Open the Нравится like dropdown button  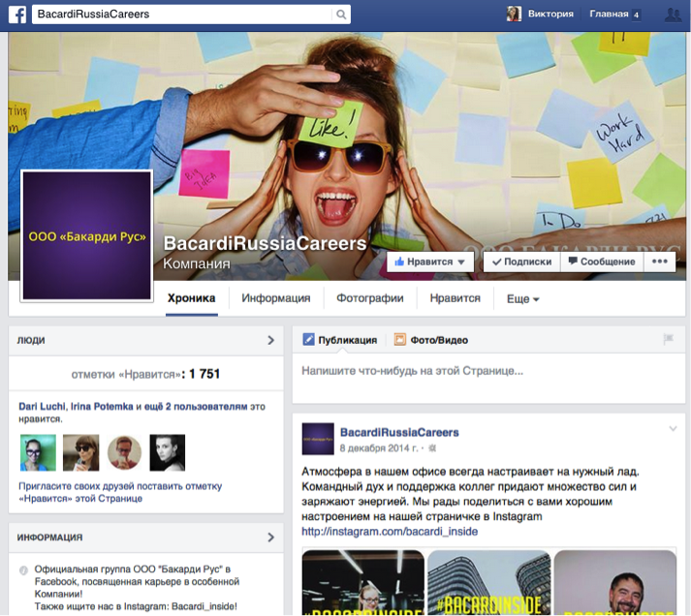(430, 262)
